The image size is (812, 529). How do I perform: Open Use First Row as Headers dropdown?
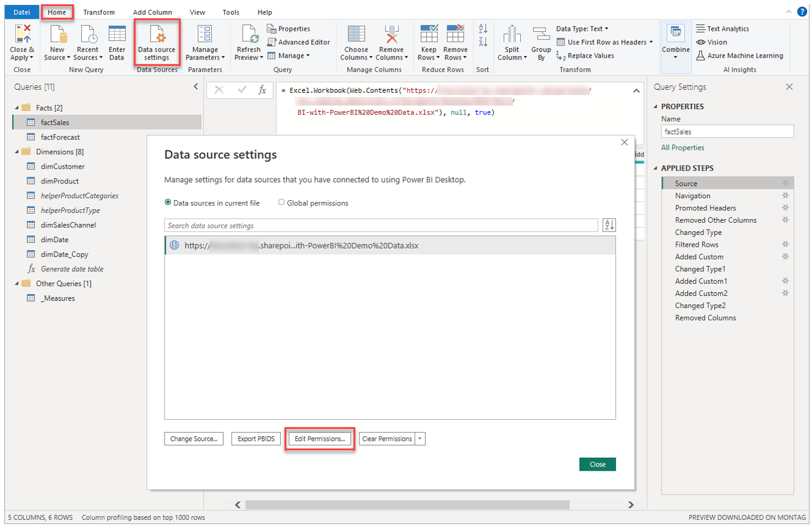pos(605,42)
